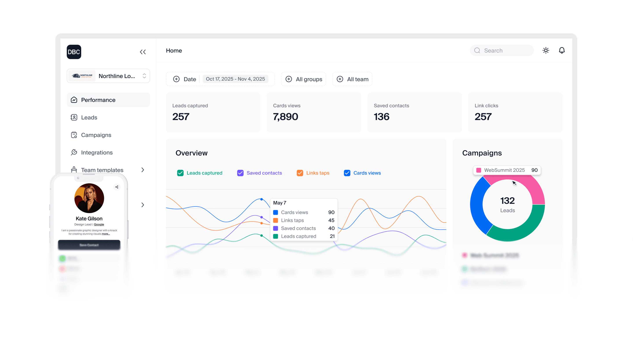This screenshot has height=364, width=633.
Task: Select date range Oct 17, 2025 - Nov 4, 2025
Action: click(x=235, y=79)
